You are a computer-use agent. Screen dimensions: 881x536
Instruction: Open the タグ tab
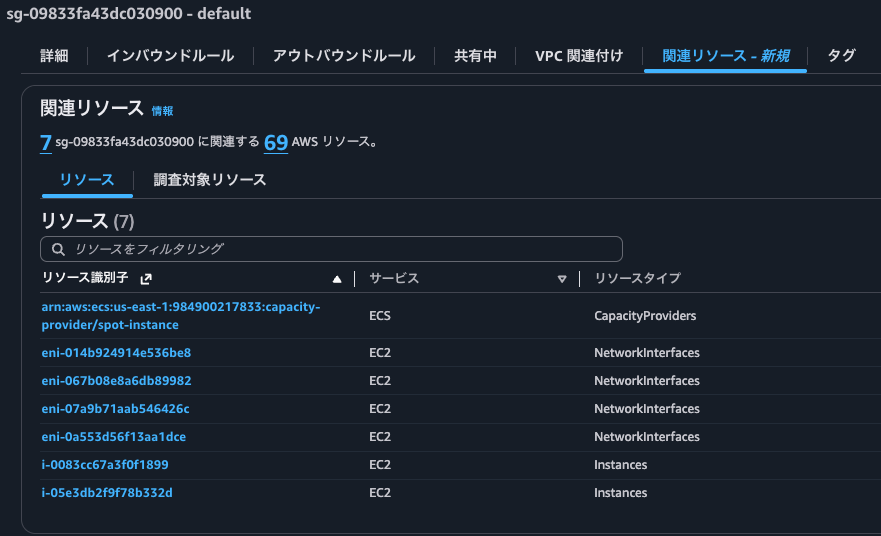[841, 56]
